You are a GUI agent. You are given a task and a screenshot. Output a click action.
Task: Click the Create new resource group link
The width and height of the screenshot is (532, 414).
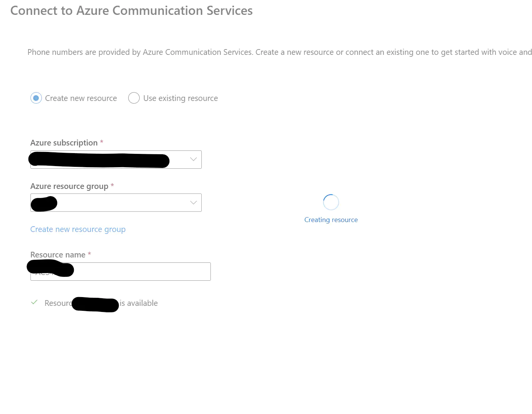click(78, 229)
